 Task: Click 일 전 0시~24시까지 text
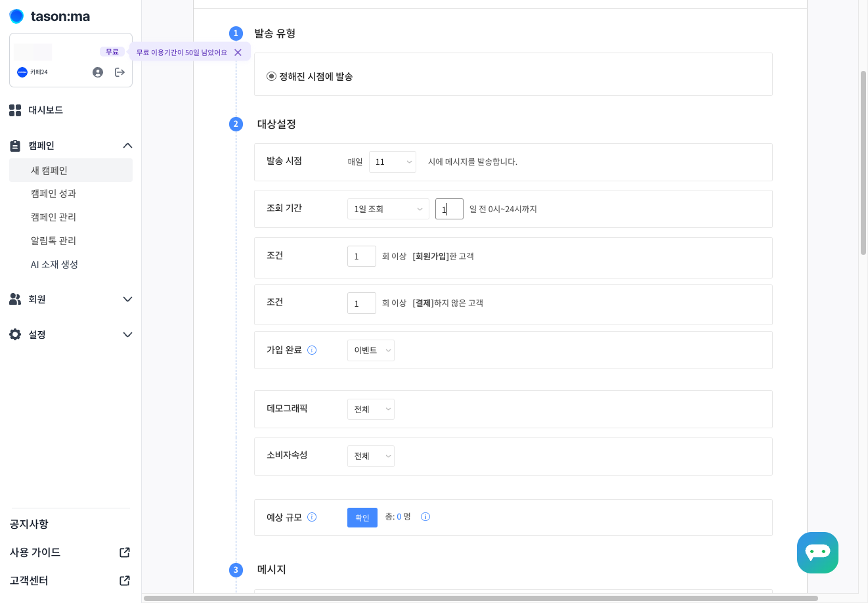pyautogui.click(x=503, y=209)
